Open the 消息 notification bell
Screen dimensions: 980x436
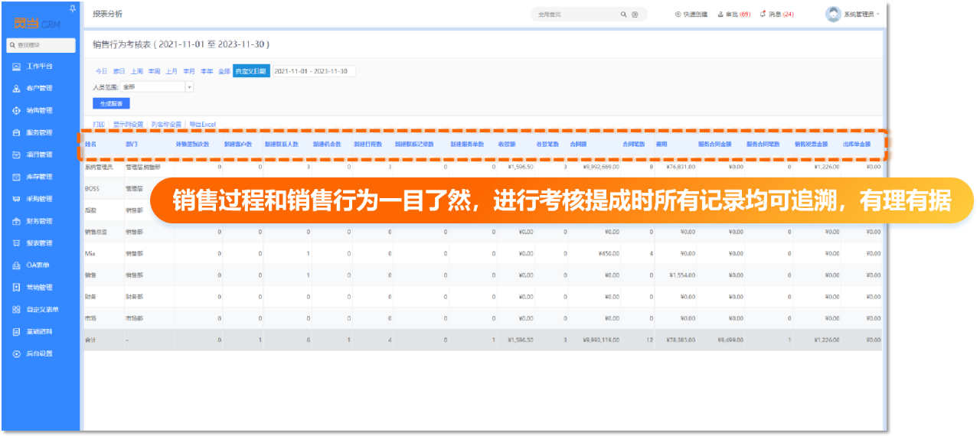pyautogui.click(x=763, y=15)
